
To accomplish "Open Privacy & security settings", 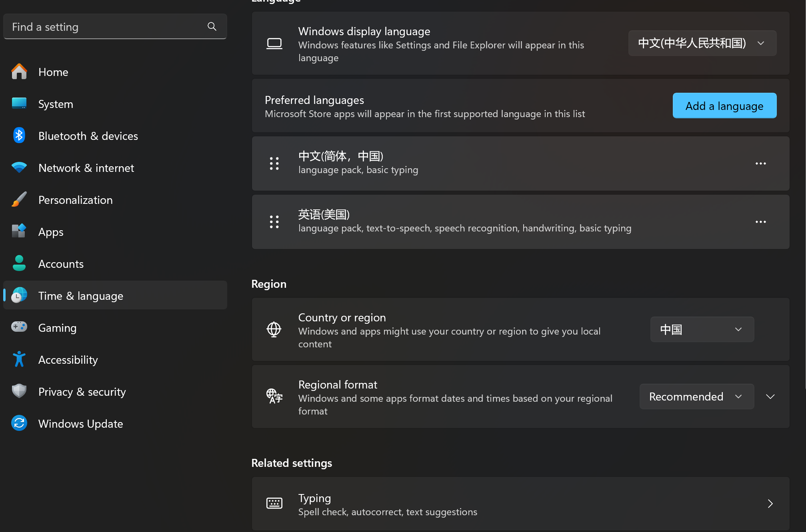I will [x=115, y=392].
